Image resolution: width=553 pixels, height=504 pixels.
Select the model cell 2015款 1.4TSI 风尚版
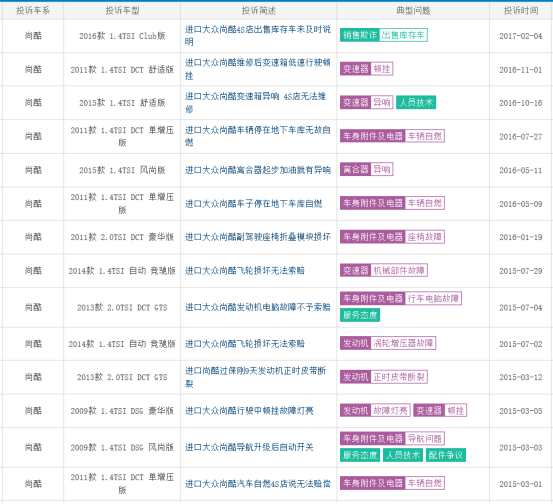click(122, 170)
